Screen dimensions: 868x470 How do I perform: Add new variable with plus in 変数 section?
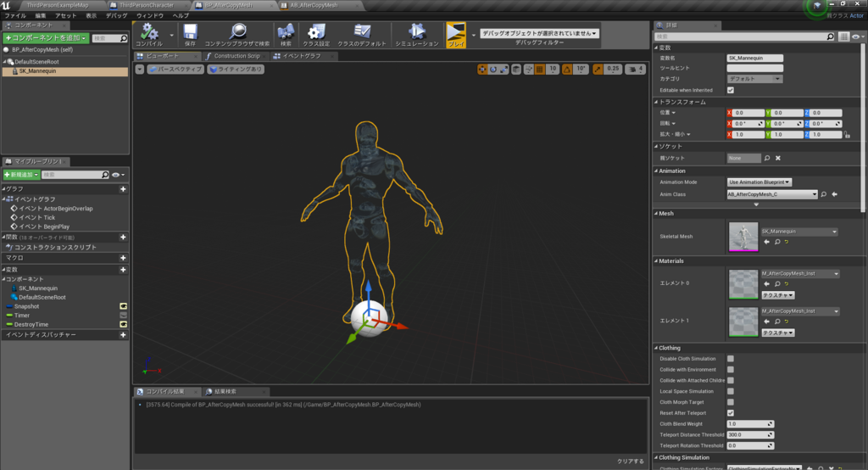123,270
